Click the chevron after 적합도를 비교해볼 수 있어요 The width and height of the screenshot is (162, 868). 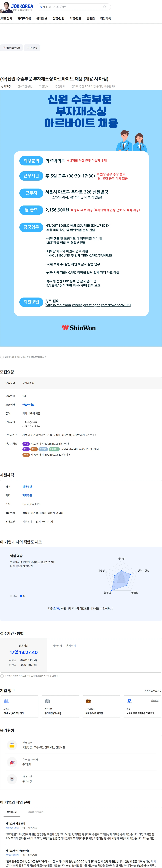coord(113,609)
